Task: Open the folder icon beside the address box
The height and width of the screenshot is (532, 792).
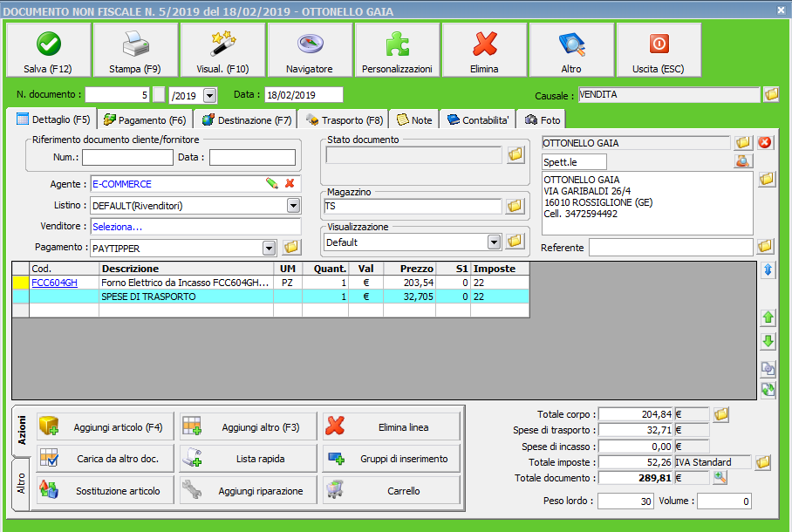Action: coord(766,179)
